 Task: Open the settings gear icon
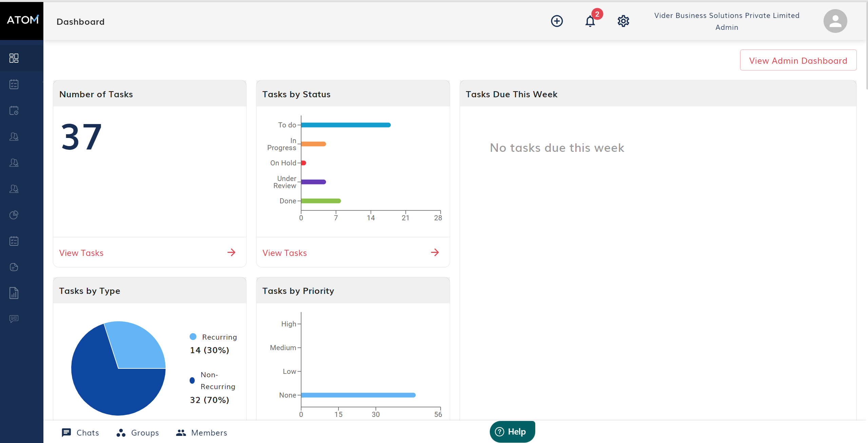pos(623,21)
